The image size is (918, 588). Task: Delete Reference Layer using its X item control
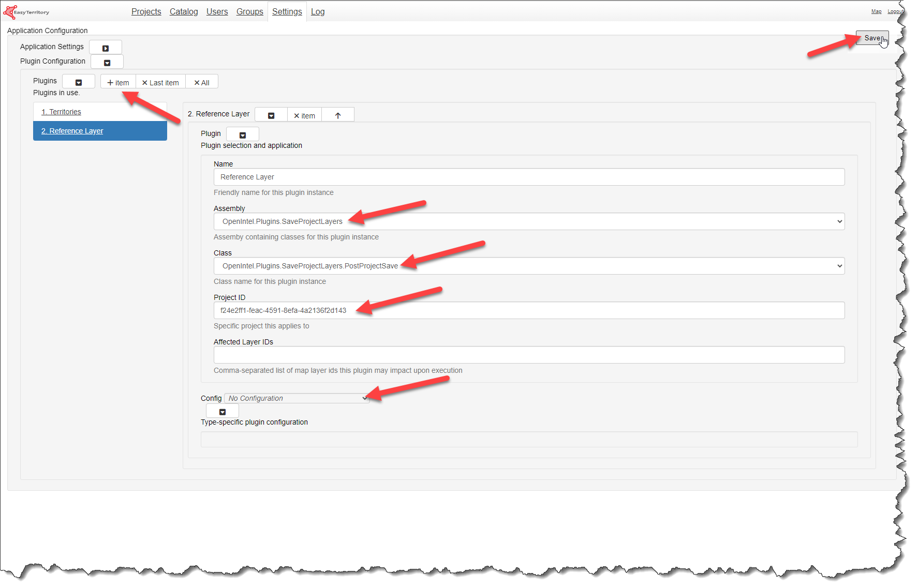pyautogui.click(x=304, y=115)
